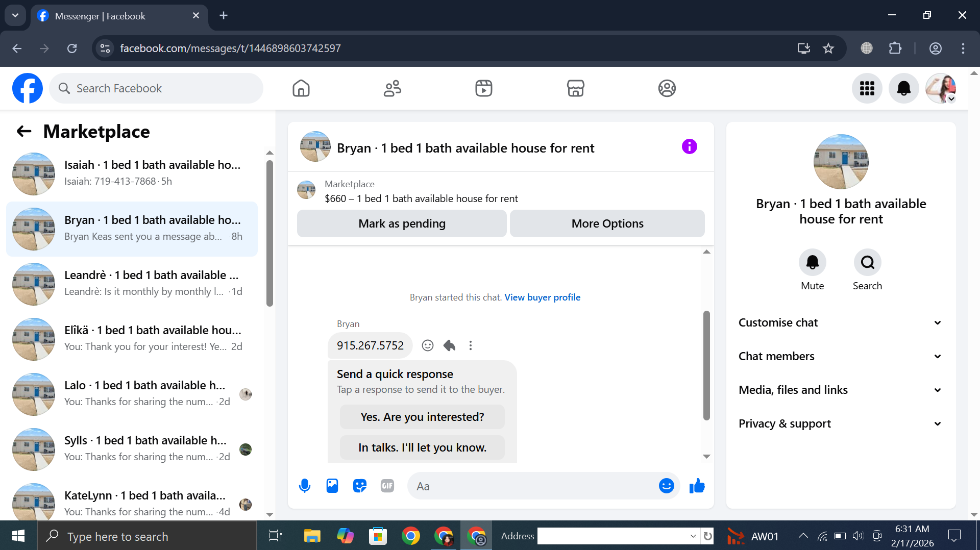Open the Chrome profile icon
The image size is (980, 550).
coord(935,48)
